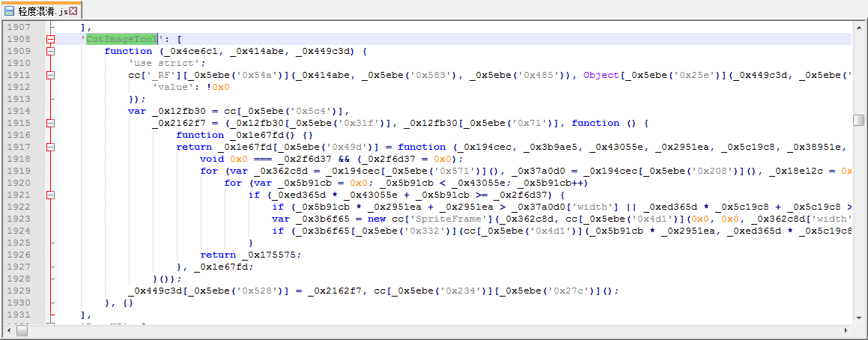Click '}, _0x1e67fd;' on line 1927
Screen dimensions: 868x340
(216, 267)
